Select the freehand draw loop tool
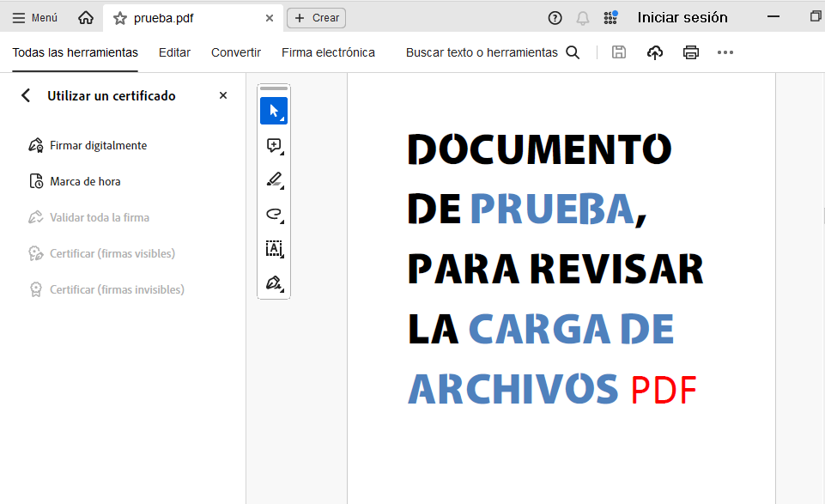Image resolution: width=825 pixels, height=504 pixels. [x=274, y=215]
